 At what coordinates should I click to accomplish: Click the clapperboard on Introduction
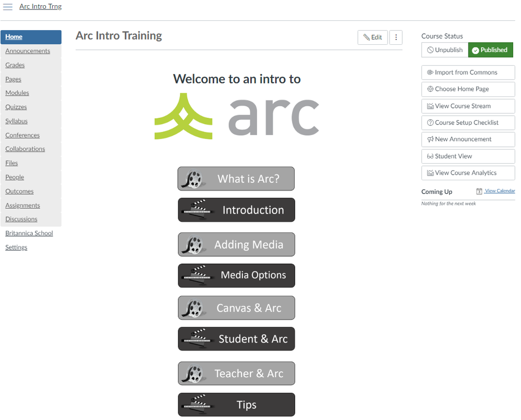click(199, 210)
